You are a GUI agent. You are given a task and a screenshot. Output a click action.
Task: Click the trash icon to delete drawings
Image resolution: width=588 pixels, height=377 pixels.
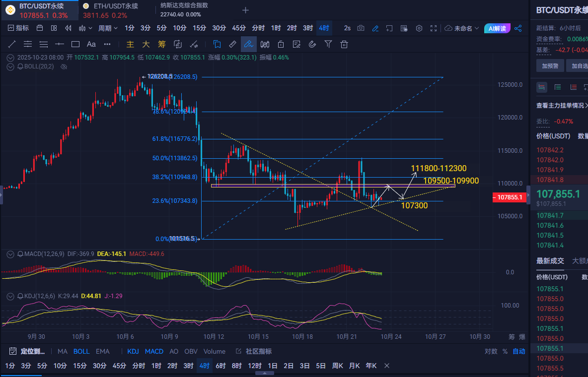pos(344,44)
